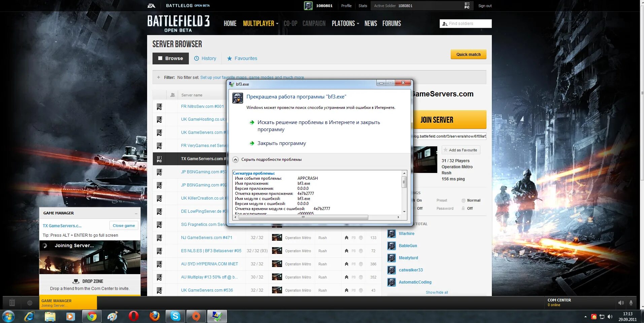This screenshot has width=644, height=323.
Task: Click the clipboard icon in the bottom Battlelog bar
Action: 12,303
